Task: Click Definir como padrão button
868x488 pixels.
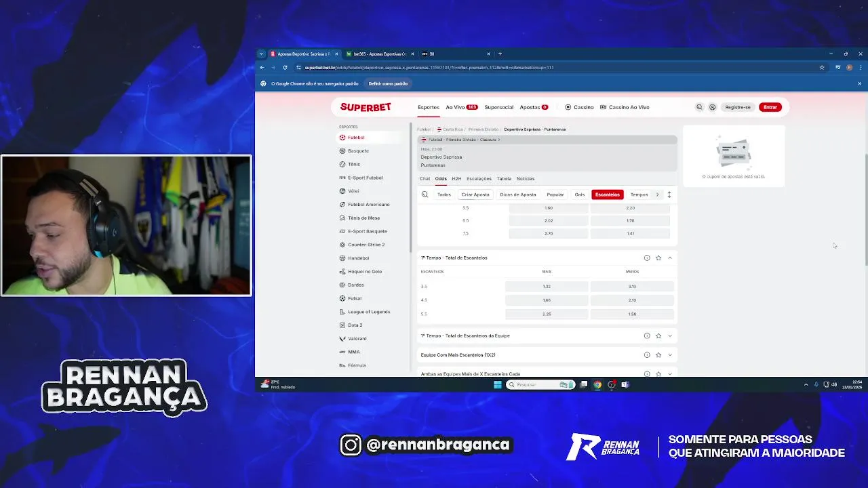Action: click(388, 83)
